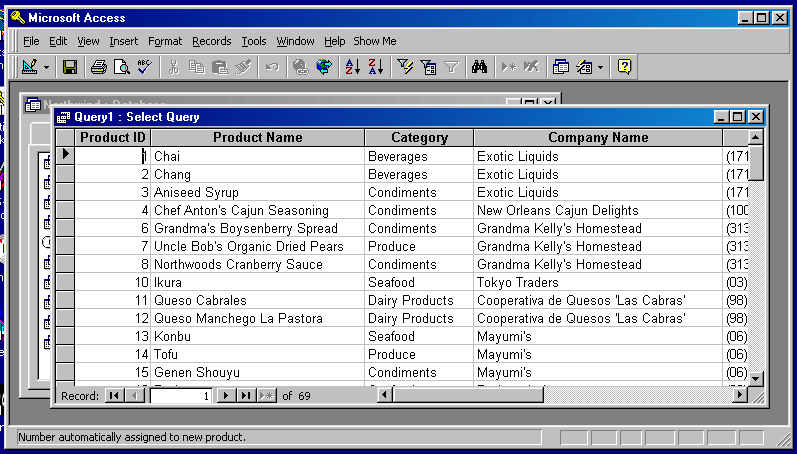Click the Filter By Selection icon

click(x=405, y=67)
